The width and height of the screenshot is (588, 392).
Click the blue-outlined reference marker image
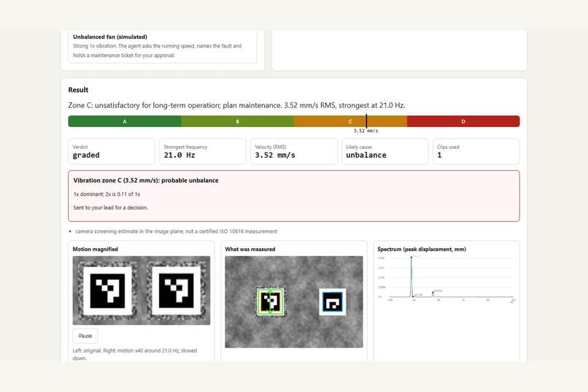click(x=333, y=301)
